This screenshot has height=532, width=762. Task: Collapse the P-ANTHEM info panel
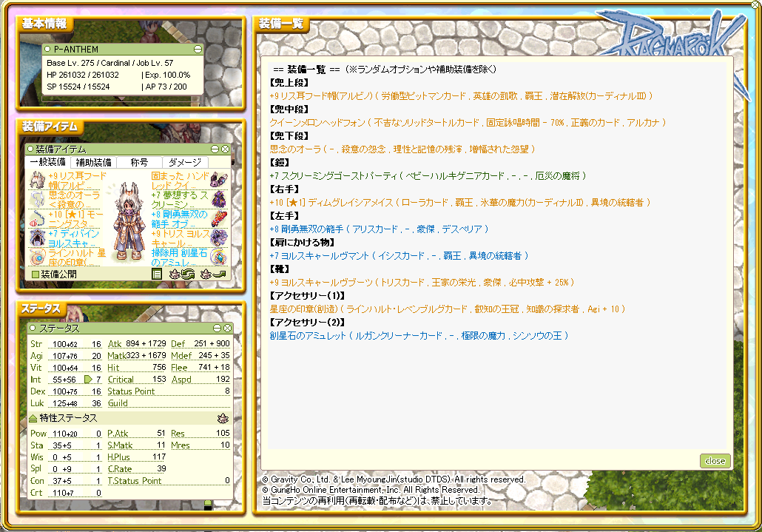[x=198, y=50]
